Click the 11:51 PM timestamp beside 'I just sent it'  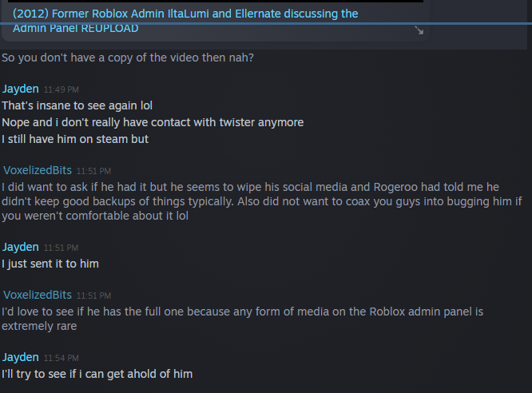tap(62, 248)
